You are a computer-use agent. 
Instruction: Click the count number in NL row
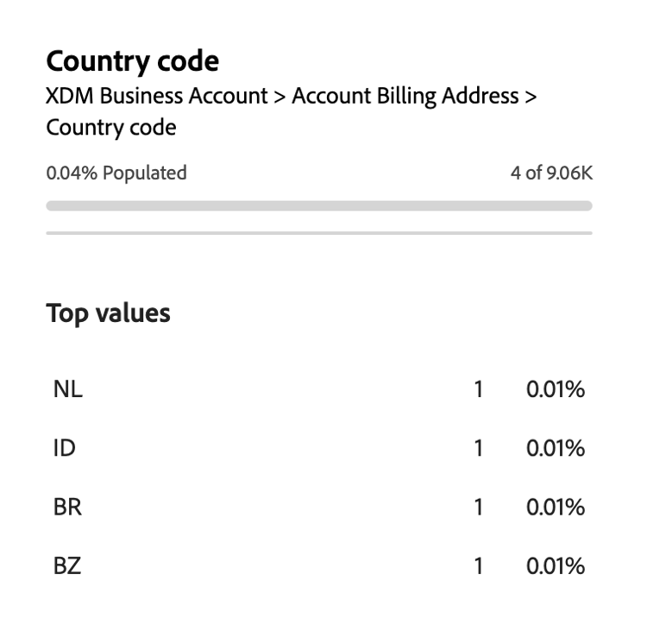tap(478, 389)
